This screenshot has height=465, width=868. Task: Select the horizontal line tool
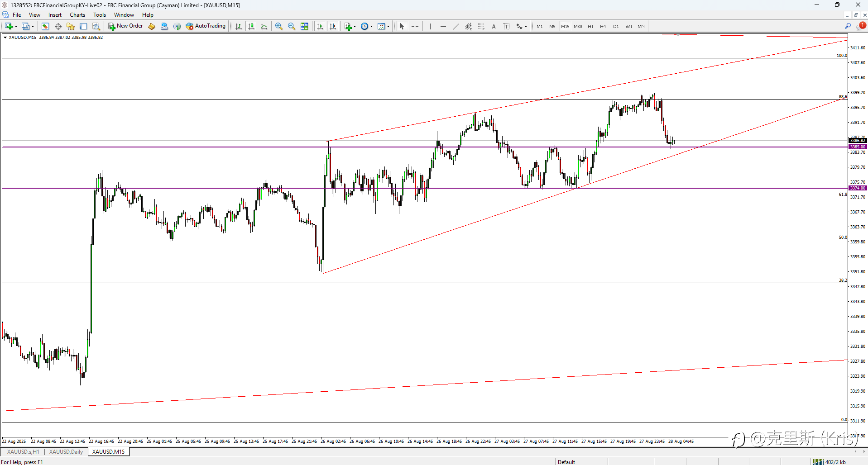[x=443, y=26]
